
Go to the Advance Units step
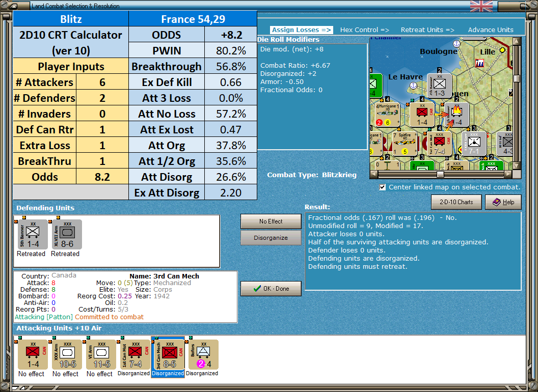coord(491,30)
